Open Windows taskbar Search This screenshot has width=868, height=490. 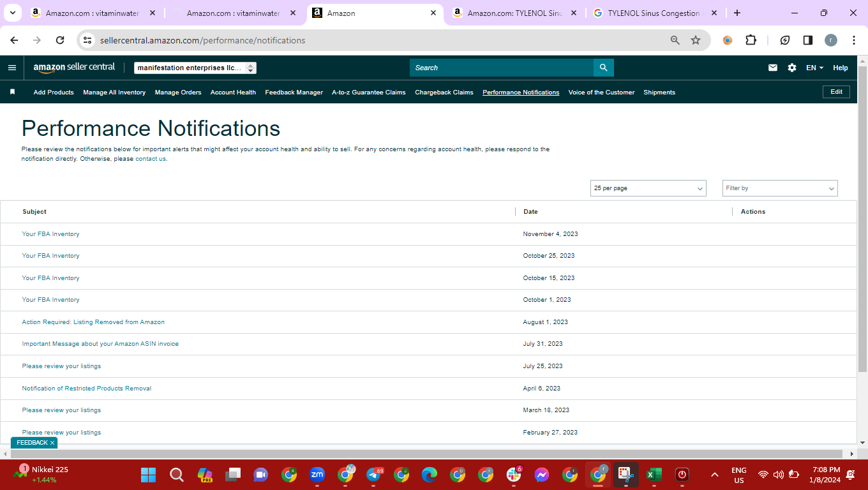[177, 475]
